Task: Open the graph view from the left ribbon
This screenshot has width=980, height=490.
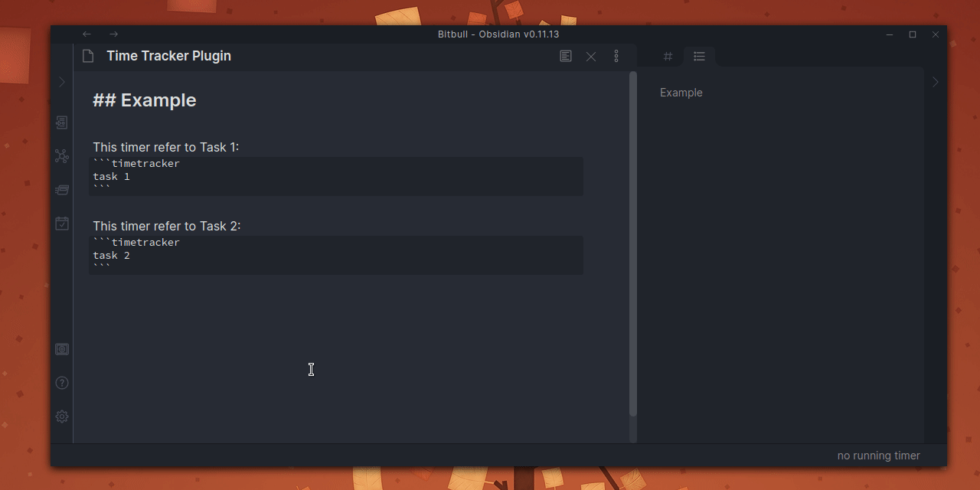Action: pos(61,155)
